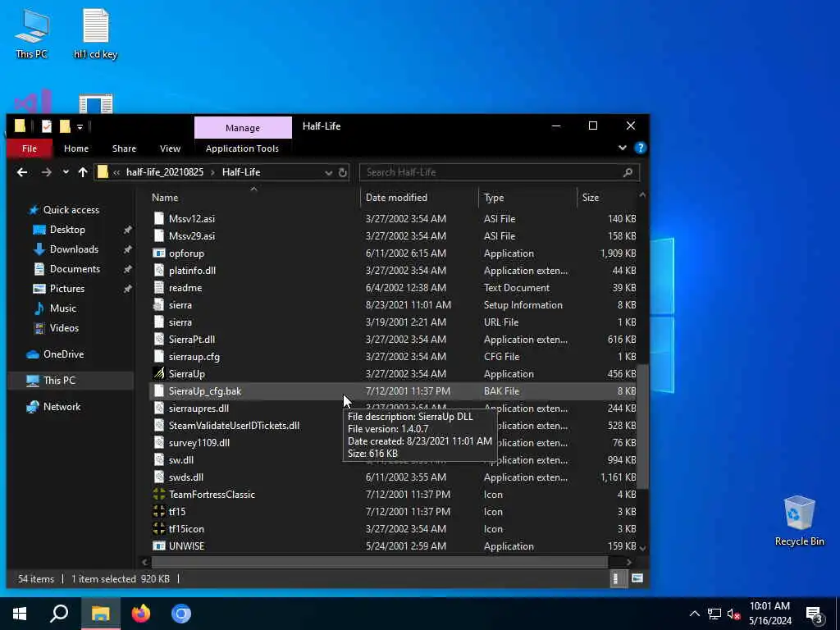Click the SierraUp application icon
Viewport: 840px width, 630px height.
point(159,374)
